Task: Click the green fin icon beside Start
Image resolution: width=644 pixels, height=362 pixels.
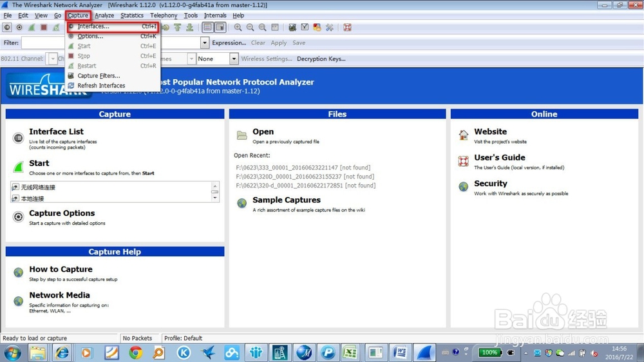Action: pyautogui.click(x=18, y=167)
